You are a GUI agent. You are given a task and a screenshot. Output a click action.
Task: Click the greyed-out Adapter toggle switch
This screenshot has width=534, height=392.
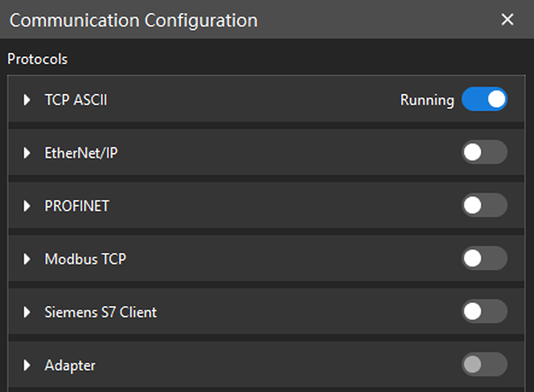[x=484, y=365]
